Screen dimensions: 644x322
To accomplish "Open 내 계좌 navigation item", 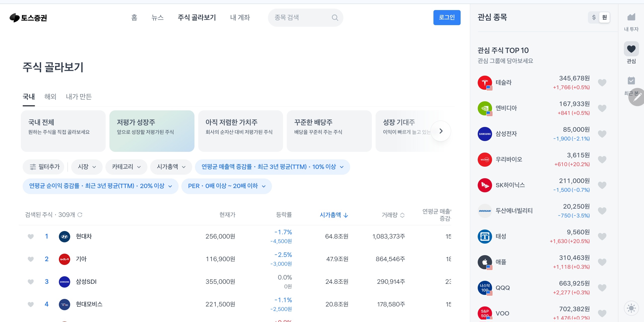I will pos(240,18).
